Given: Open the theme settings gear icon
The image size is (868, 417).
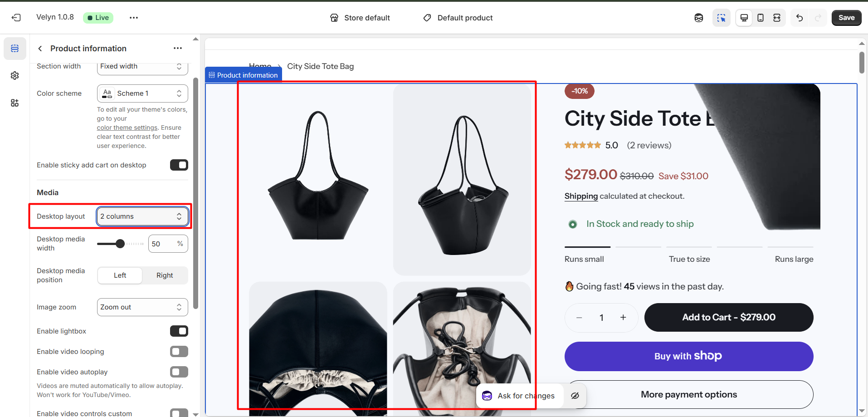Looking at the screenshot, I should (x=15, y=75).
